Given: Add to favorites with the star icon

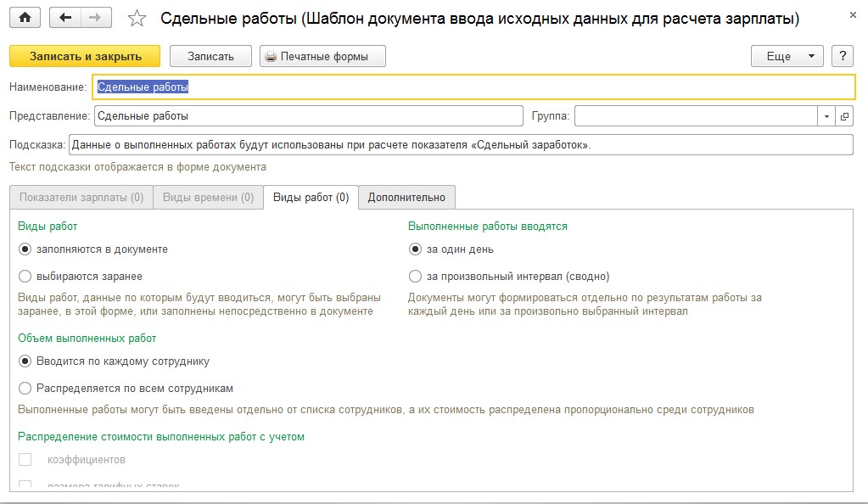Looking at the screenshot, I should (x=137, y=19).
